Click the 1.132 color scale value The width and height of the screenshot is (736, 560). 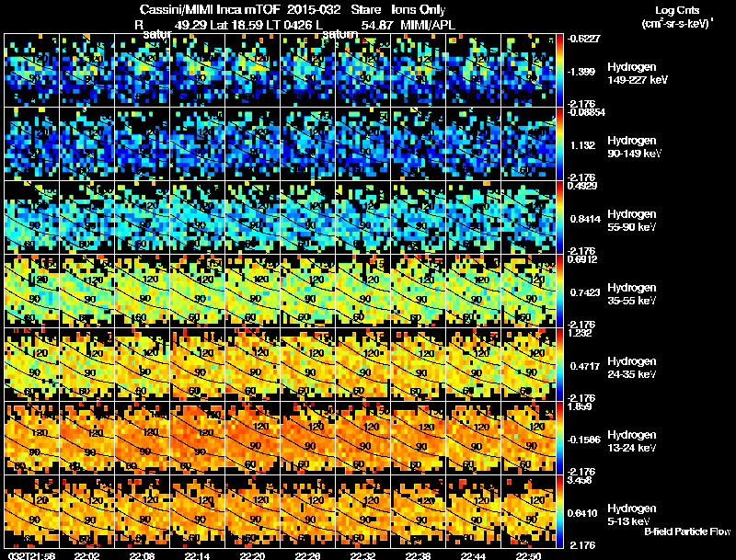click(583, 145)
